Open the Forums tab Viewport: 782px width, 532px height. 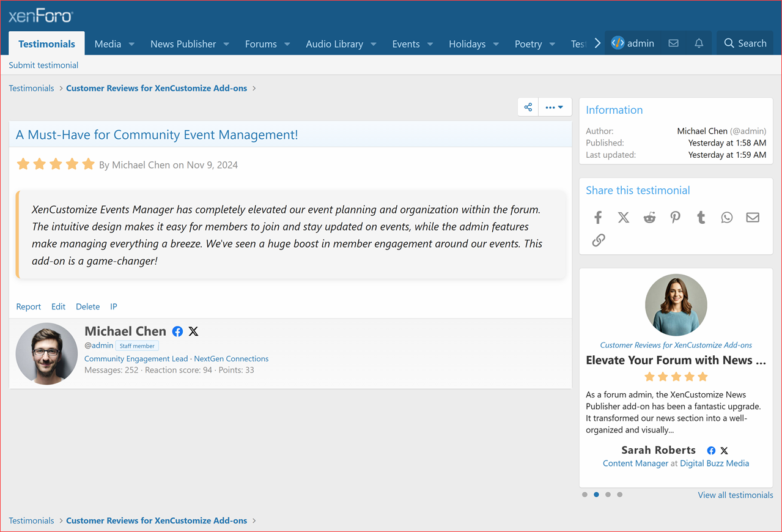261,44
